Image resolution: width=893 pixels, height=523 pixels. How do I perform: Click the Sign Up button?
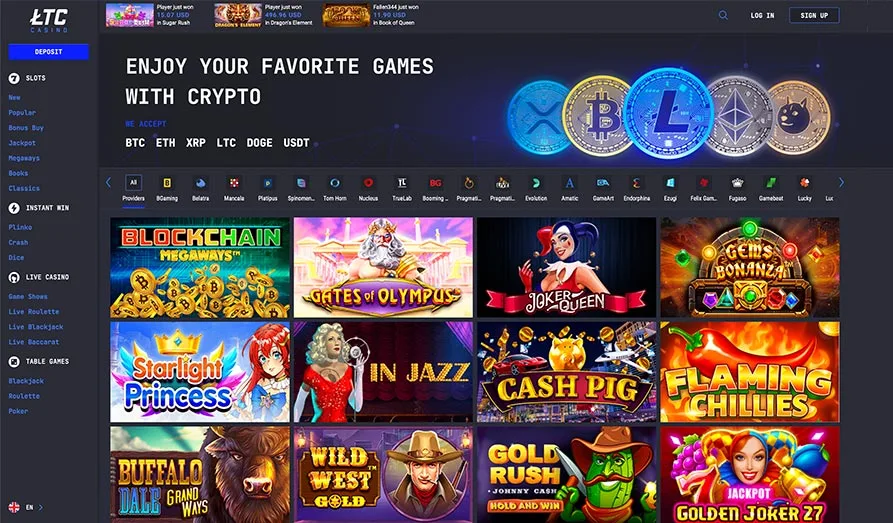point(814,15)
